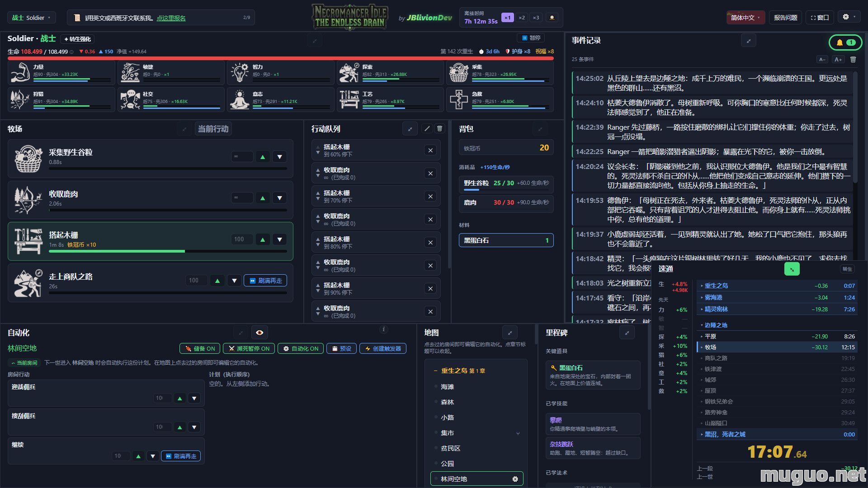The height and width of the screenshot is (488, 868).
Task: Click 创建触发器 button
Action: 383,349
